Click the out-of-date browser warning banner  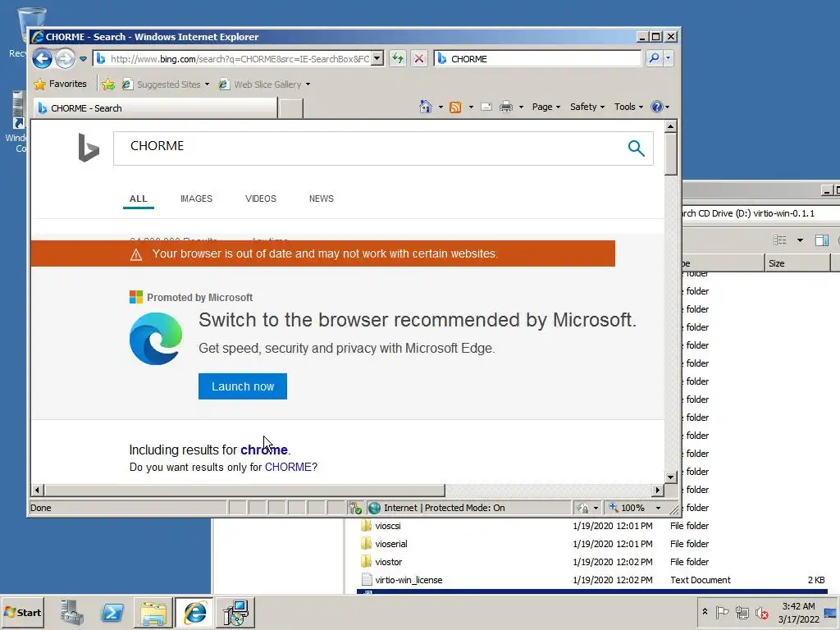click(x=323, y=253)
